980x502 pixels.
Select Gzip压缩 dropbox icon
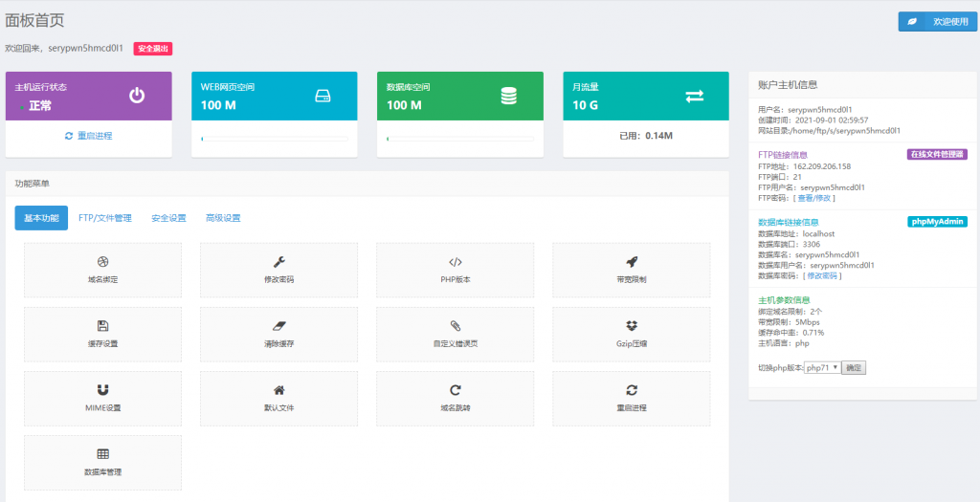click(x=632, y=325)
